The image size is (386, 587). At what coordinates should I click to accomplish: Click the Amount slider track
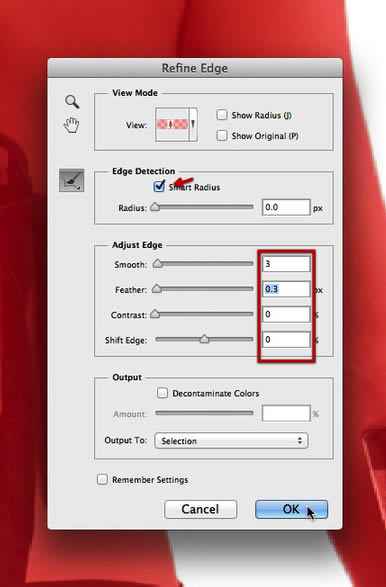coord(204,413)
